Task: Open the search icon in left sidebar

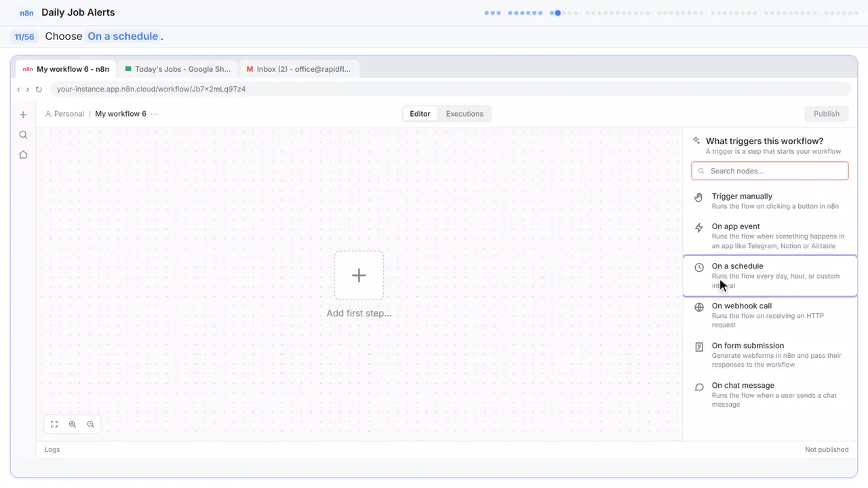Action: click(23, 135)
